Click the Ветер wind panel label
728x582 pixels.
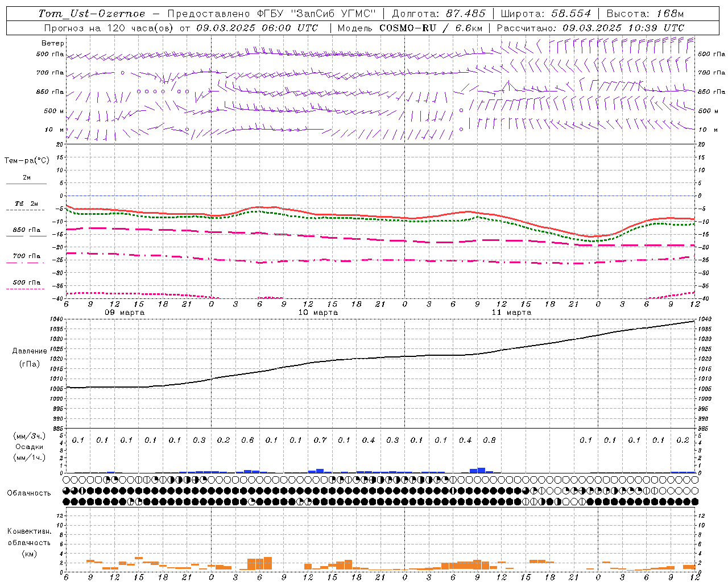(x=53, y=43)
